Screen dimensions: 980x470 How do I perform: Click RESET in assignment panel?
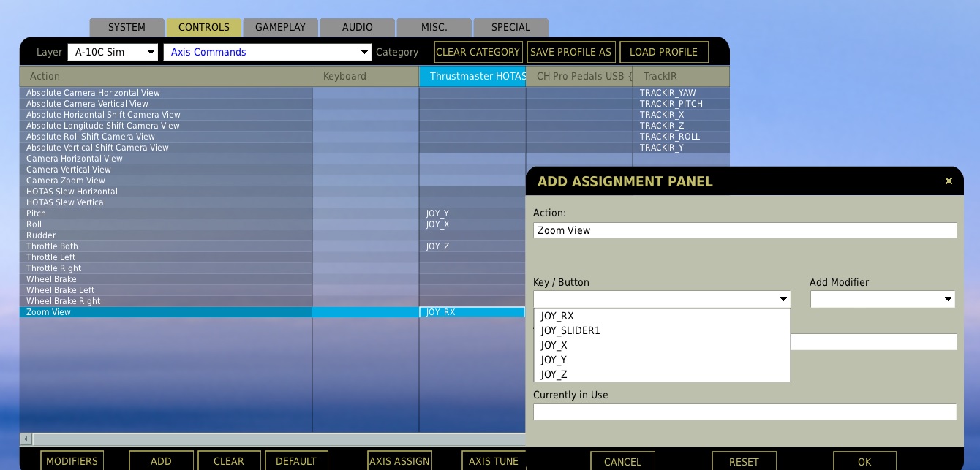coord(744,461)
